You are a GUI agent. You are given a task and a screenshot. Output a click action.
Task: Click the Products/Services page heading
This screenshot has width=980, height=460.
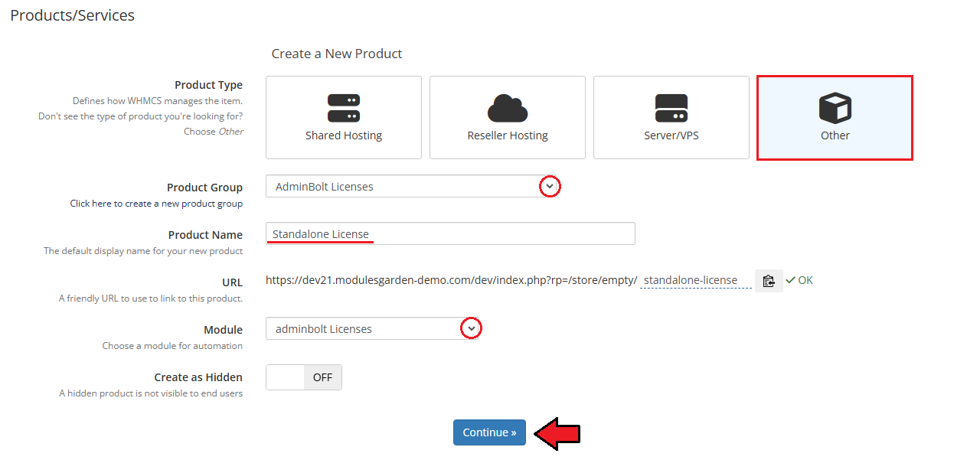tap(73, 15)
